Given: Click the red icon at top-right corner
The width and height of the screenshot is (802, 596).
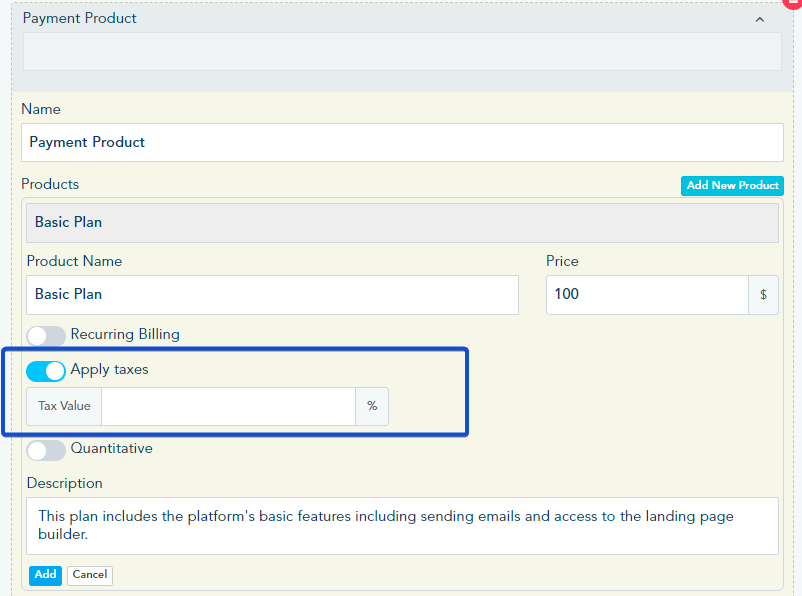Looking at the screenshot, I should point(795,3).
